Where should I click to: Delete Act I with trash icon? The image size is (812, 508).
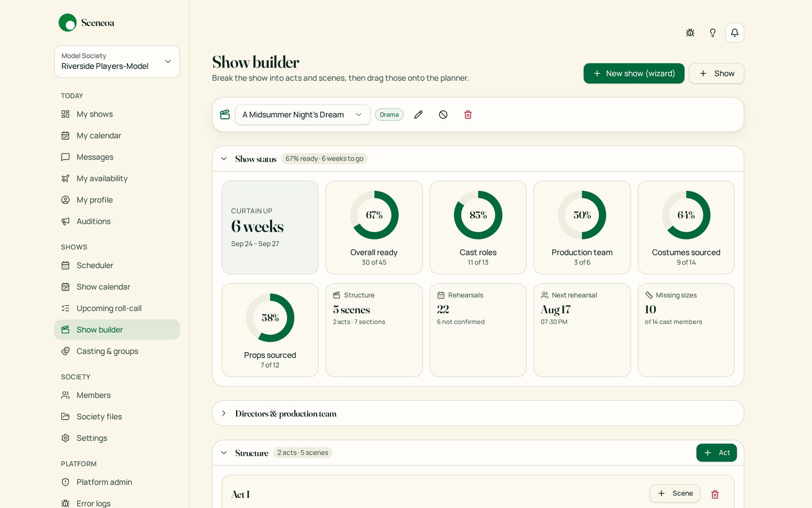pos(715,494)
